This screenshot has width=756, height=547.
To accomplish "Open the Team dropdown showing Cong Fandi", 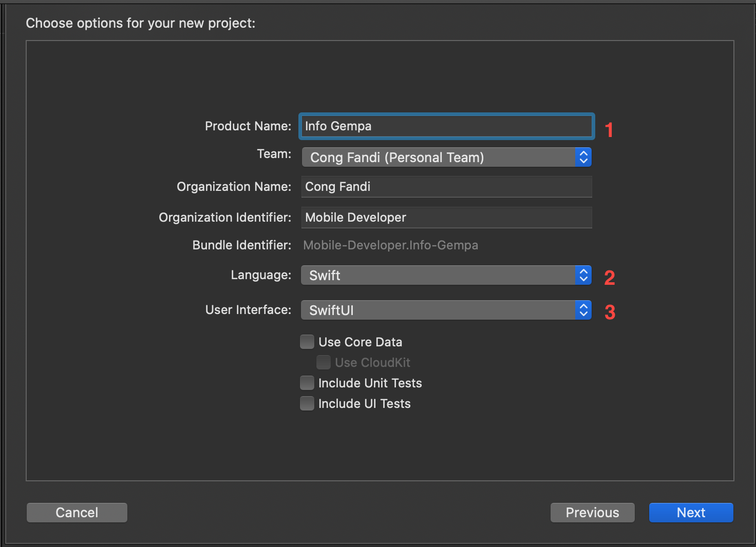I will [x=446, y=157].
